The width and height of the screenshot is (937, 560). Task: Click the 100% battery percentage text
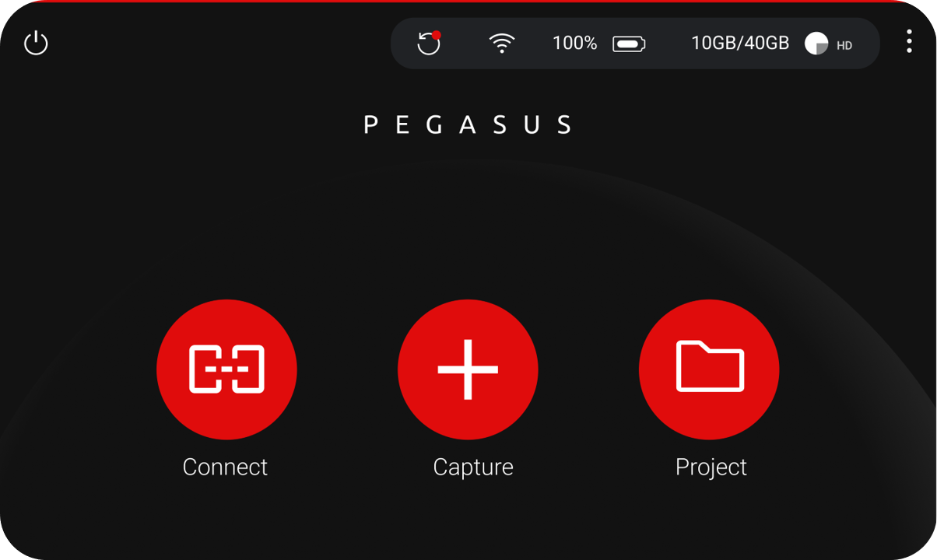(x=575, y=44)
